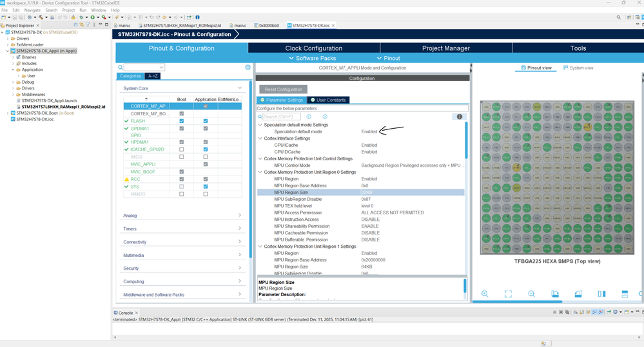Open the Tools tab
The height and width of the screenshot is (347, 644).
578,48
